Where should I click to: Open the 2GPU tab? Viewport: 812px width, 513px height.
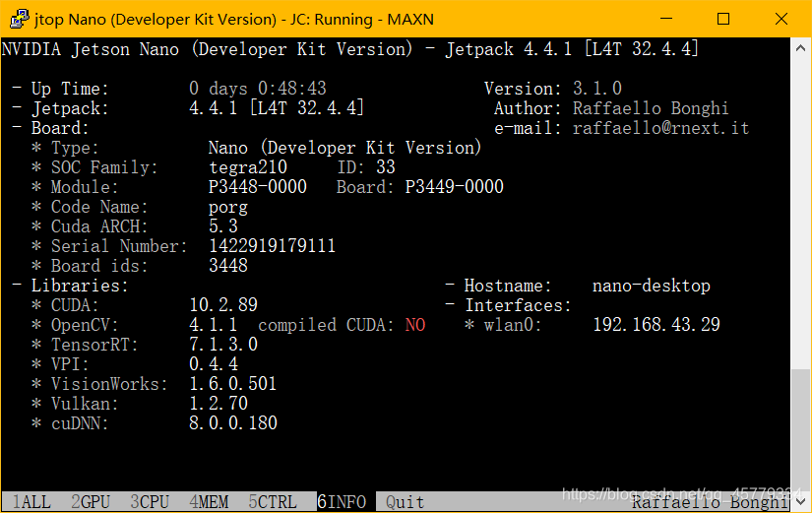91,501
